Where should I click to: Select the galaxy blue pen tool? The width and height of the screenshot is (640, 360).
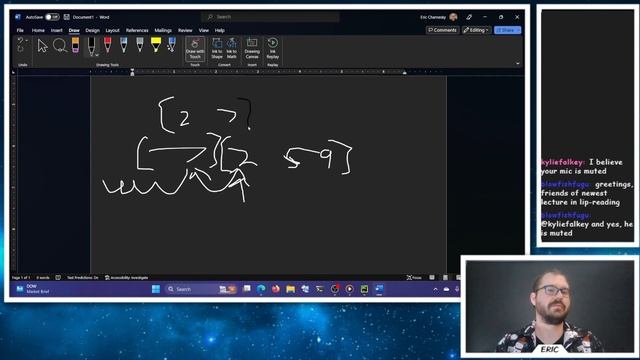click(x=124, y=45)
